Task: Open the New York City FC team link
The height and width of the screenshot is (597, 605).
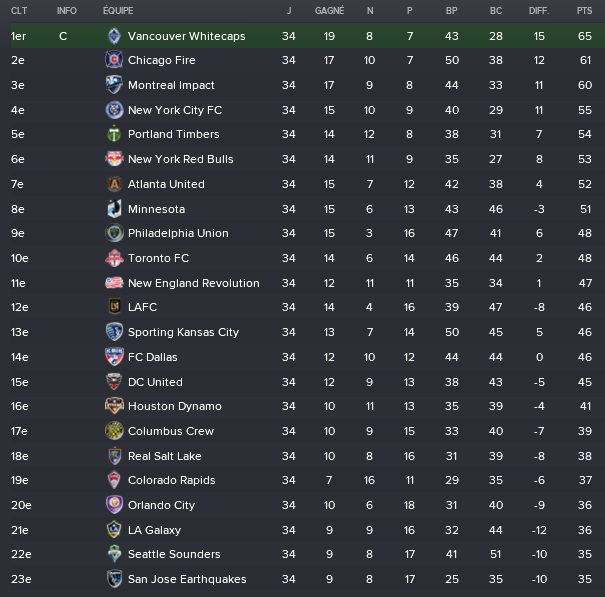Action: [x=175, y=110]
